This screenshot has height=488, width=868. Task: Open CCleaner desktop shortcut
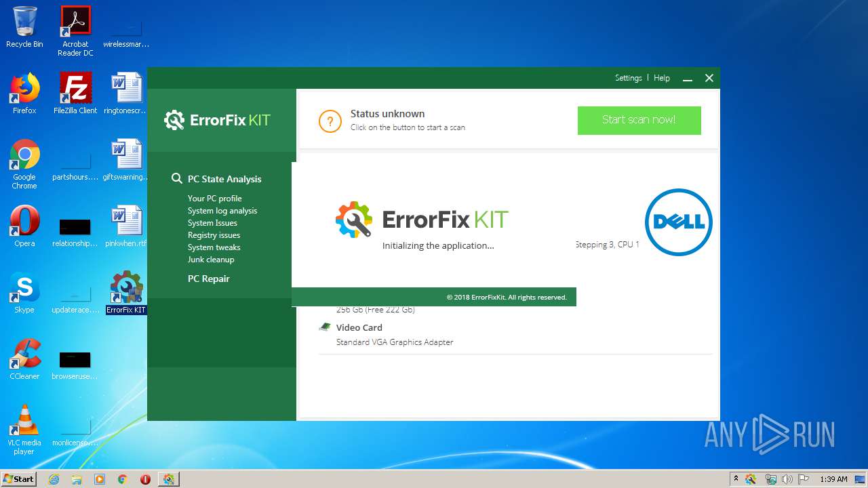pos(24,359)
